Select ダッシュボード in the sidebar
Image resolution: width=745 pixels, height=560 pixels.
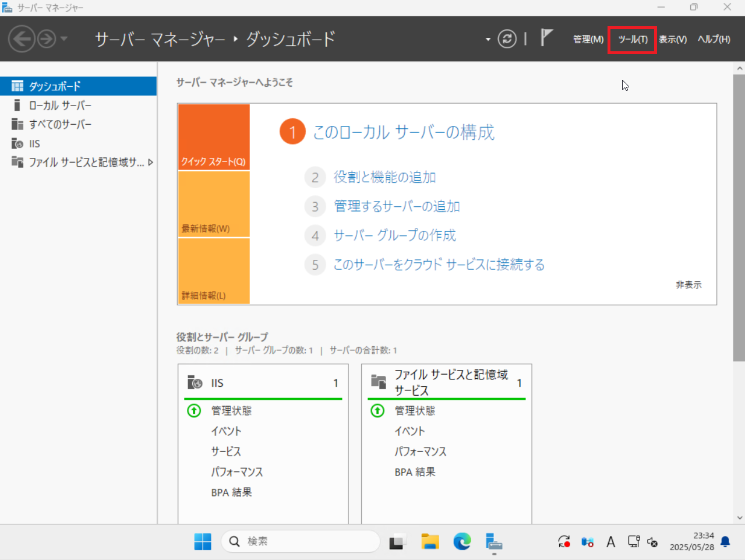click(x=78, y=86)
